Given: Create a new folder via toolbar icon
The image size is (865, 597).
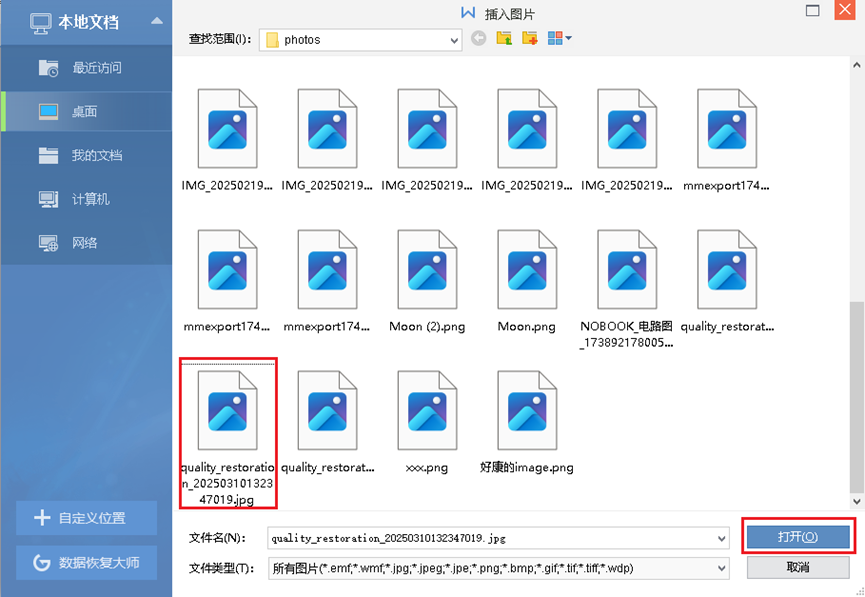Looking at the screenshot, I should point(530,39).
